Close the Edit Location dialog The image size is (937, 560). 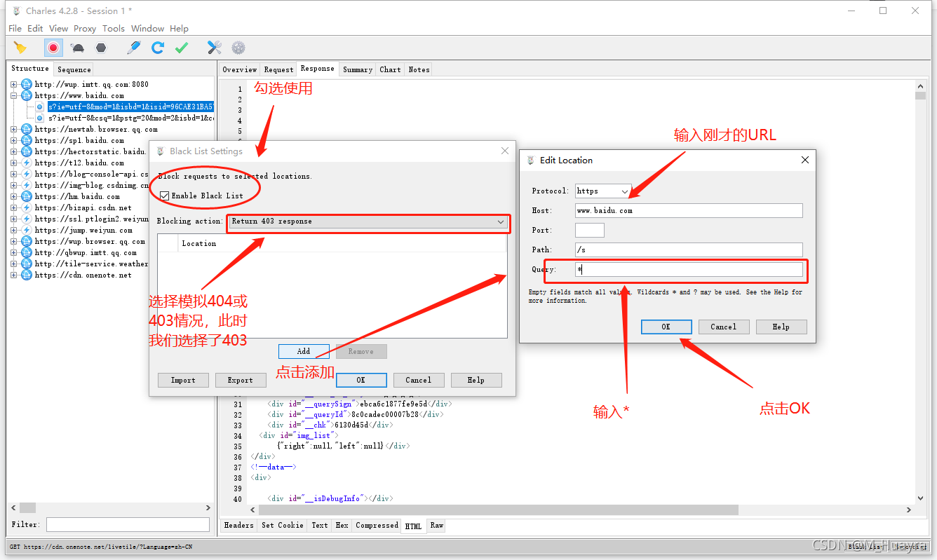click(804, 160)
